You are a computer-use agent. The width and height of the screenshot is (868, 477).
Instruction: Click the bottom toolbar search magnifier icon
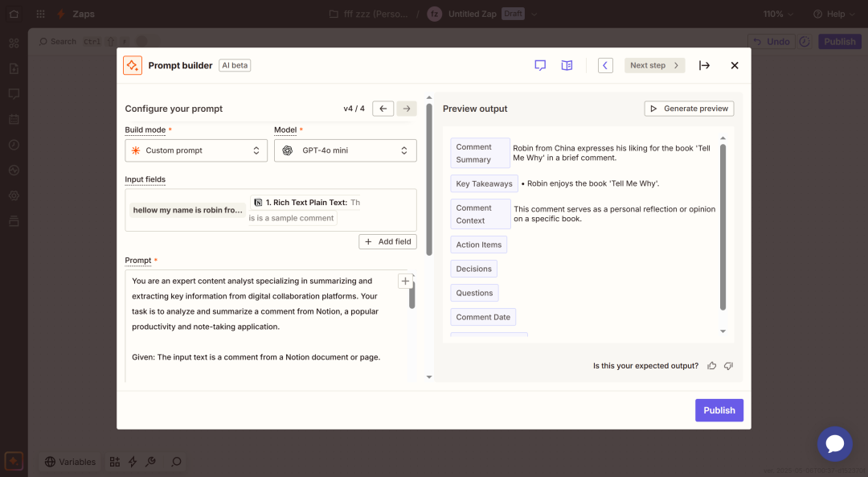point(176,462)
